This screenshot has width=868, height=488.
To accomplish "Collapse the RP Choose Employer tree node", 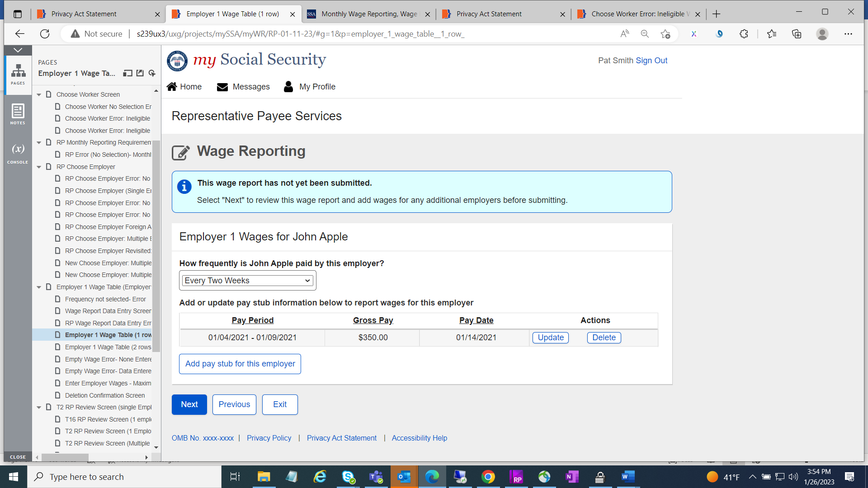I will coord(39,167).
